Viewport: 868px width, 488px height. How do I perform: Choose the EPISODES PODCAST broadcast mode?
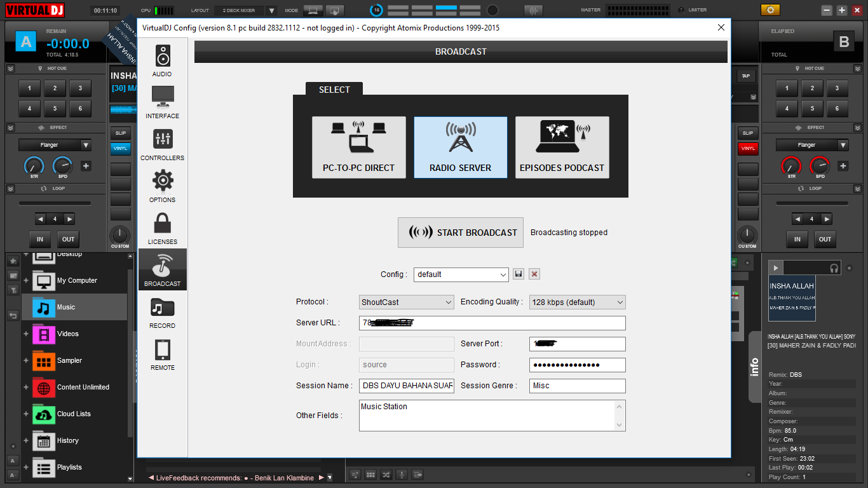[562, 147]
